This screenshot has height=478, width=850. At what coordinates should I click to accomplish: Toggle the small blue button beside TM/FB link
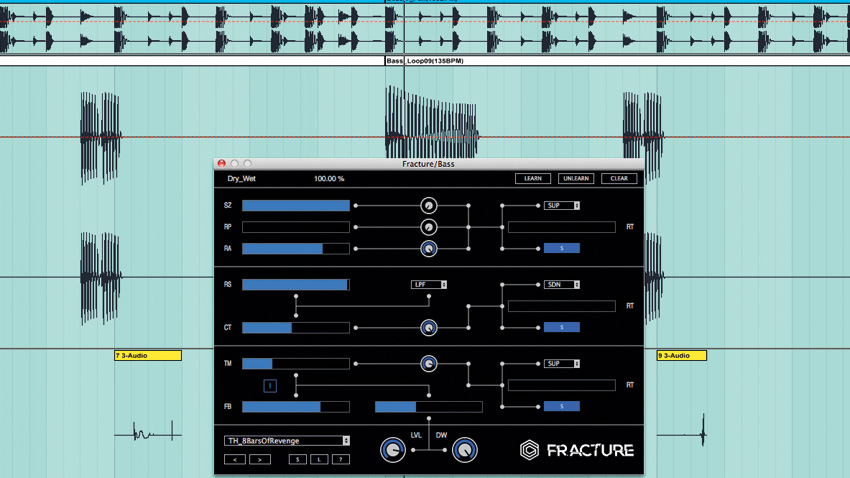(x=270, y=385)
